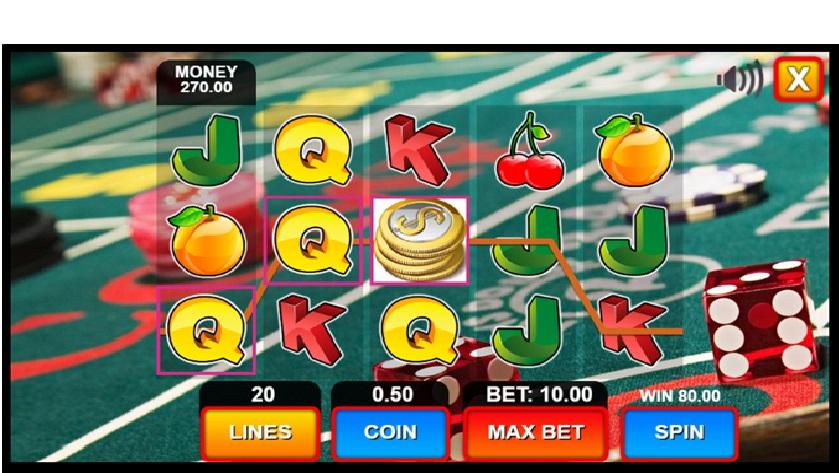Click the yellow Q in top row

pos(313,150)
